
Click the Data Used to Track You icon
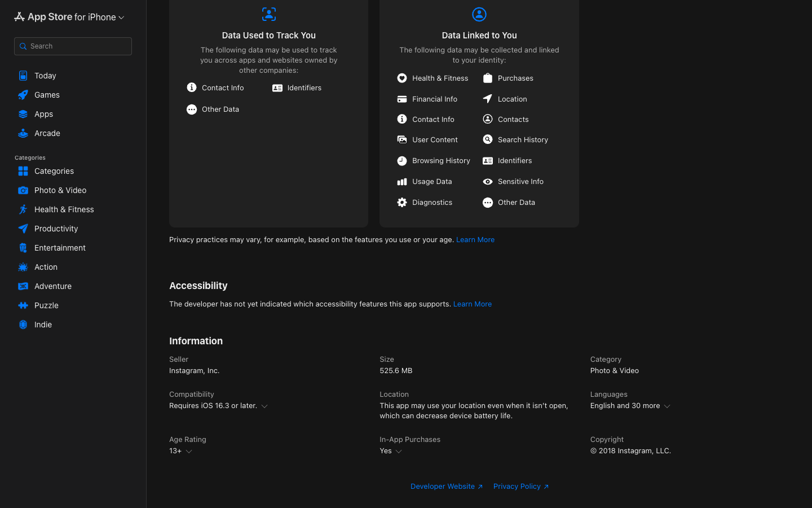coord(269,14)
